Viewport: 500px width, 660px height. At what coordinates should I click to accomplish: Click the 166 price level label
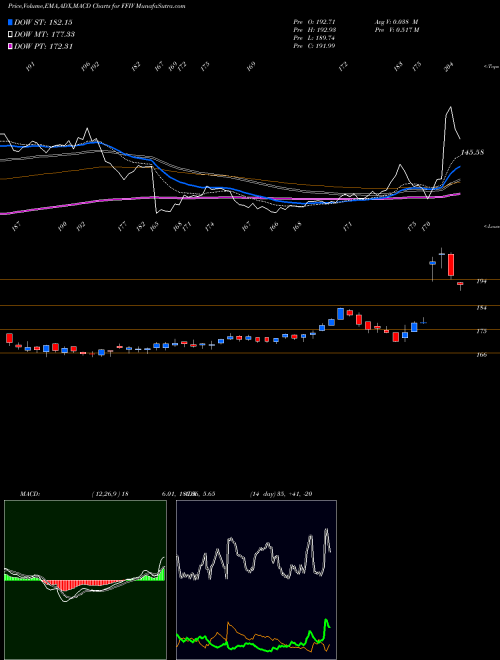click(x=481, y=354)
